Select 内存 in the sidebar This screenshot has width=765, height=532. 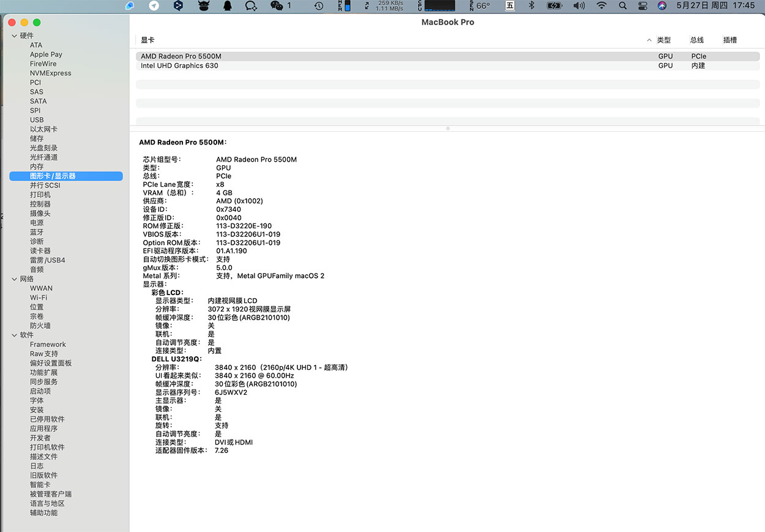[x=37, y=167]
